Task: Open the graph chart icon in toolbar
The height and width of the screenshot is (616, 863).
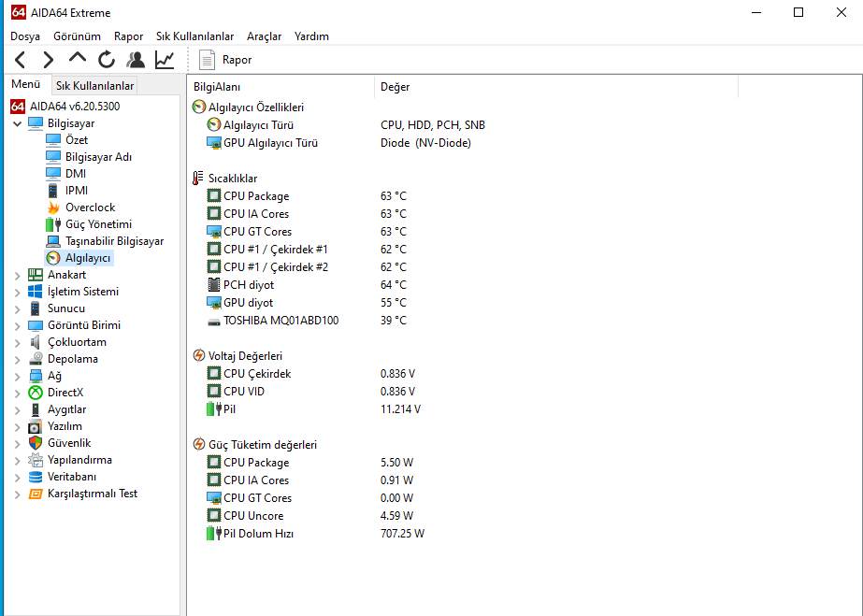Action: tap(165, 60)
